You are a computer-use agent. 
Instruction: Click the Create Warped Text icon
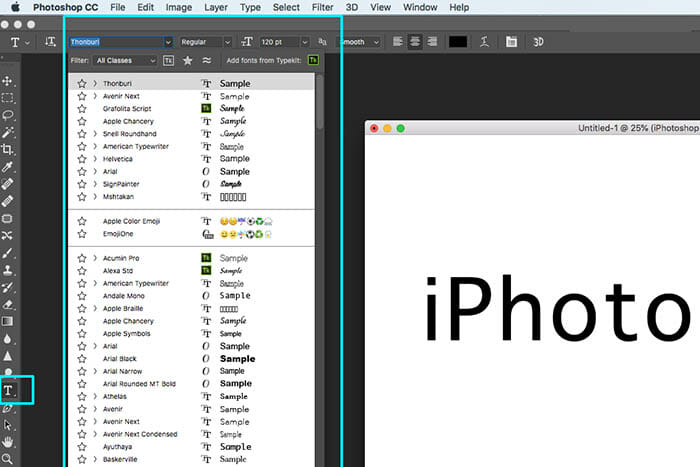coord(484,42)
